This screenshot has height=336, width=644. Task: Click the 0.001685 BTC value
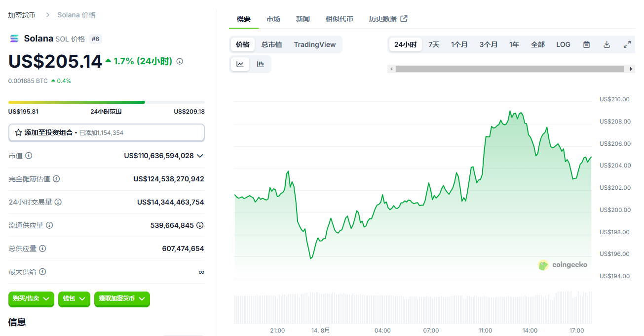28,81
